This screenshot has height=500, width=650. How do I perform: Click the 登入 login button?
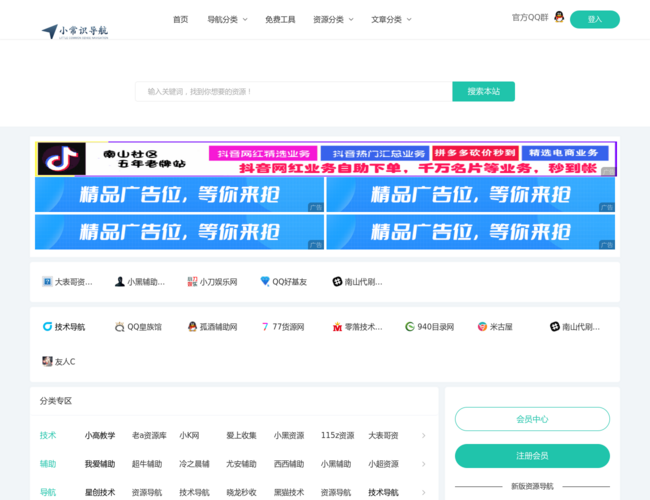pyautogui.click(x=595, y=19)
